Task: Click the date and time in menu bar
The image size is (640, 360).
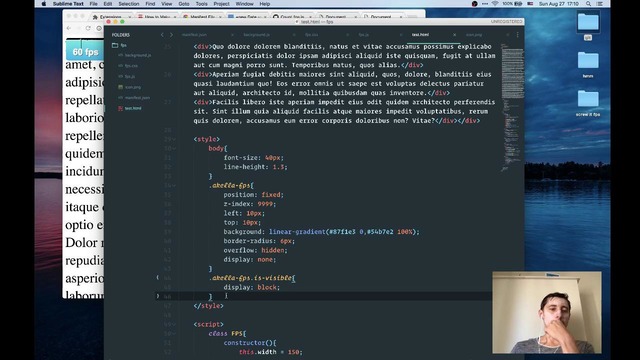Action: coord(559,4)
